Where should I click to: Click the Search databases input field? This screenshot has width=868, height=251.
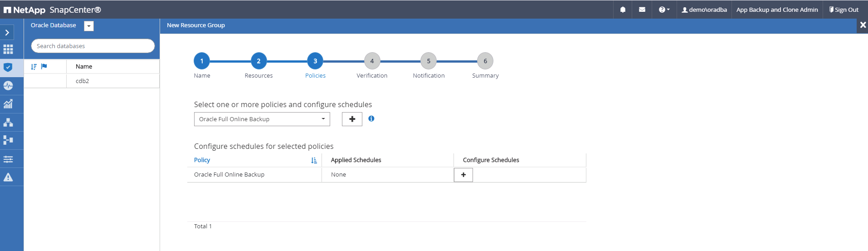pyautogui.click(x=93, y=46)
